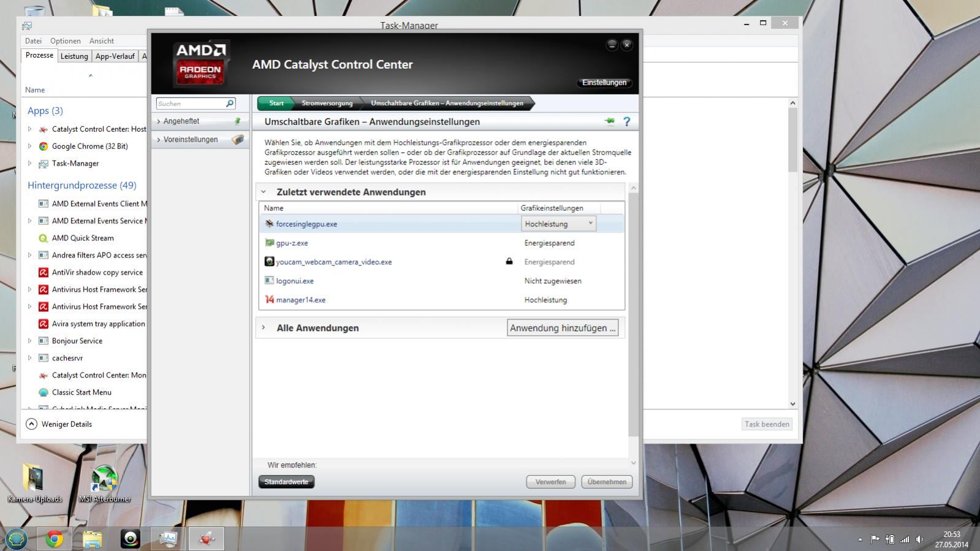
Task: Open MSI Afterburner desktop shortcut
Action: click(104, 484)
